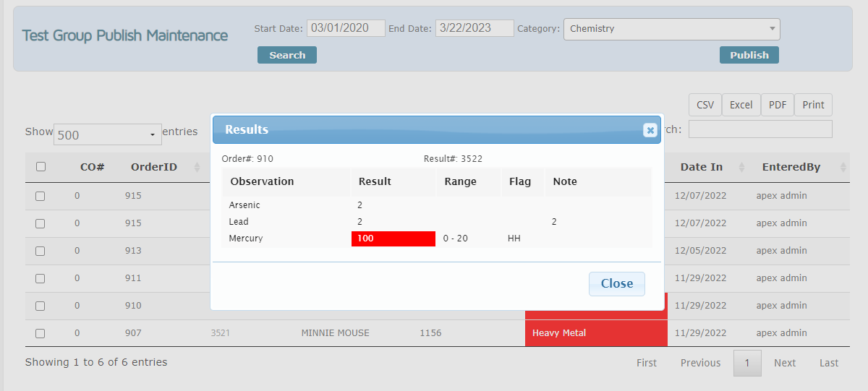This screenshot has width=868, height=391.
Task: Open the Category dropdown showing Chemistry
Action: (x=672, y=29)
